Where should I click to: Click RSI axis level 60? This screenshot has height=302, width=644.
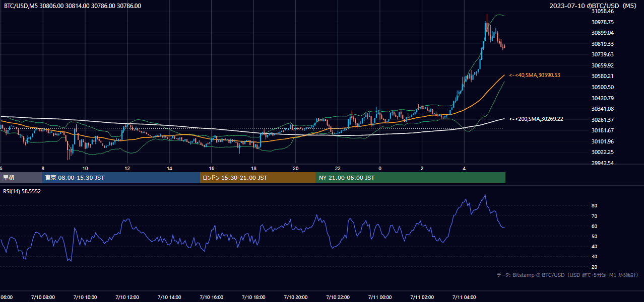point(595,226)
